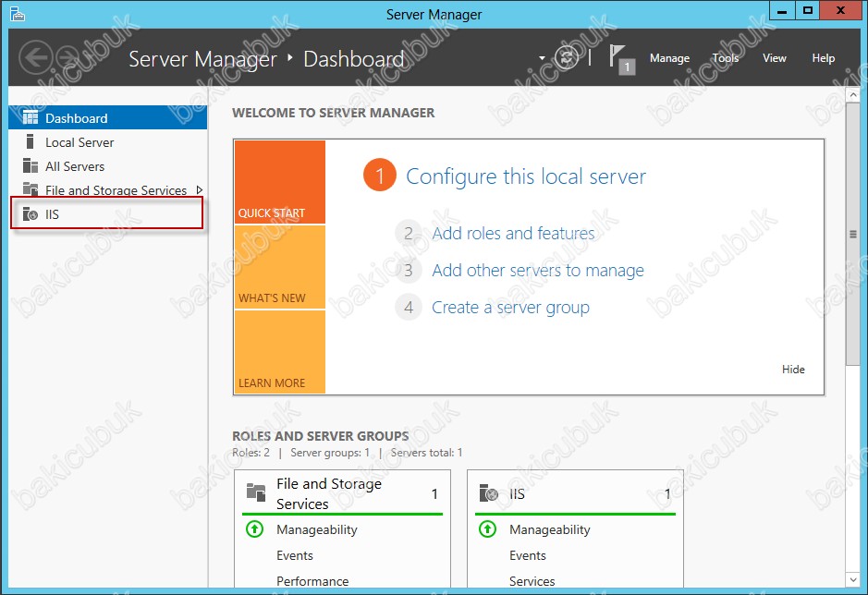The height and width of the screenshot is (595, 868).
Task: Open Services in the IIS tile
Action: (x=532, y=581)
